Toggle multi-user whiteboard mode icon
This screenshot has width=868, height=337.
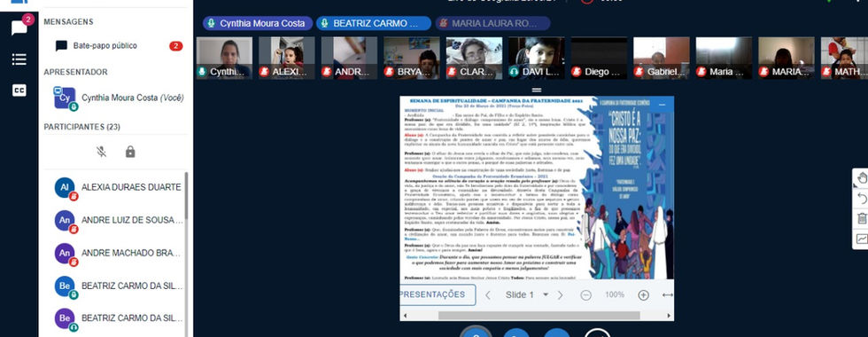pyautogui.click(x=861, y=239)
